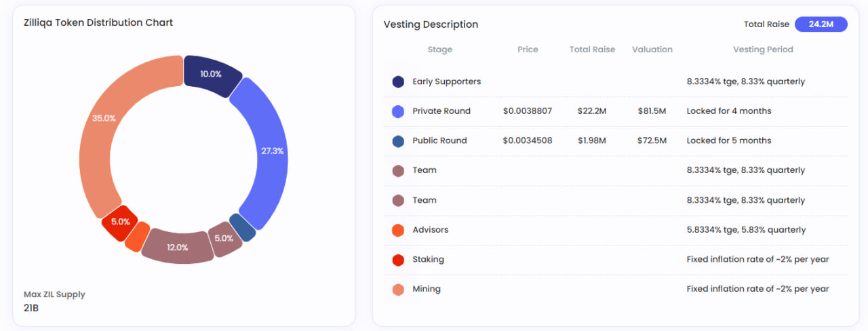
Task: Click the 'Locked for 5 months' text
Action: [729, 141]
